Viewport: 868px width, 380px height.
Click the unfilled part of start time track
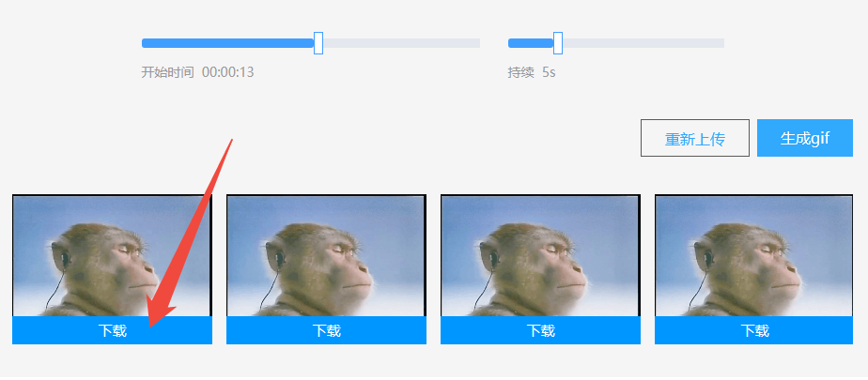pyautogui.click(x=401, y=43)
